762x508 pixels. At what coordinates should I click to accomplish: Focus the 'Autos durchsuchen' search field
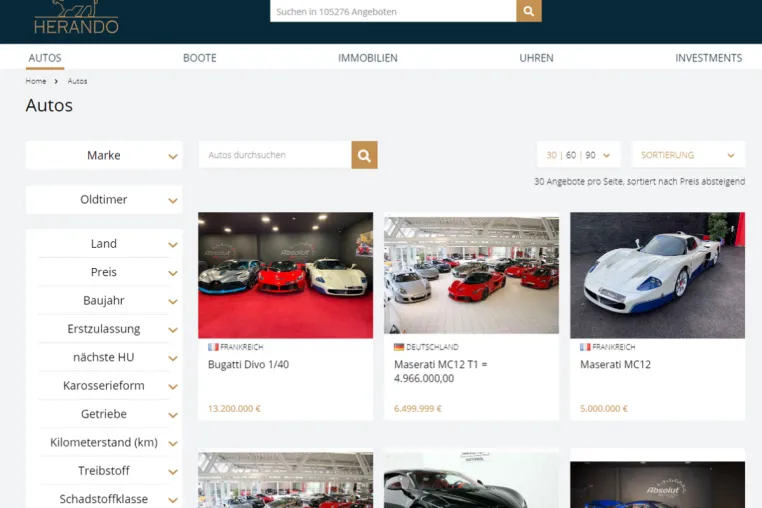(x=275, y=155)
